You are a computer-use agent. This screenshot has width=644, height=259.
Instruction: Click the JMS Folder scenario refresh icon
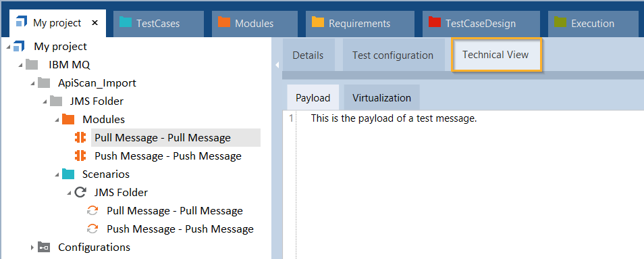click(80, 193)
